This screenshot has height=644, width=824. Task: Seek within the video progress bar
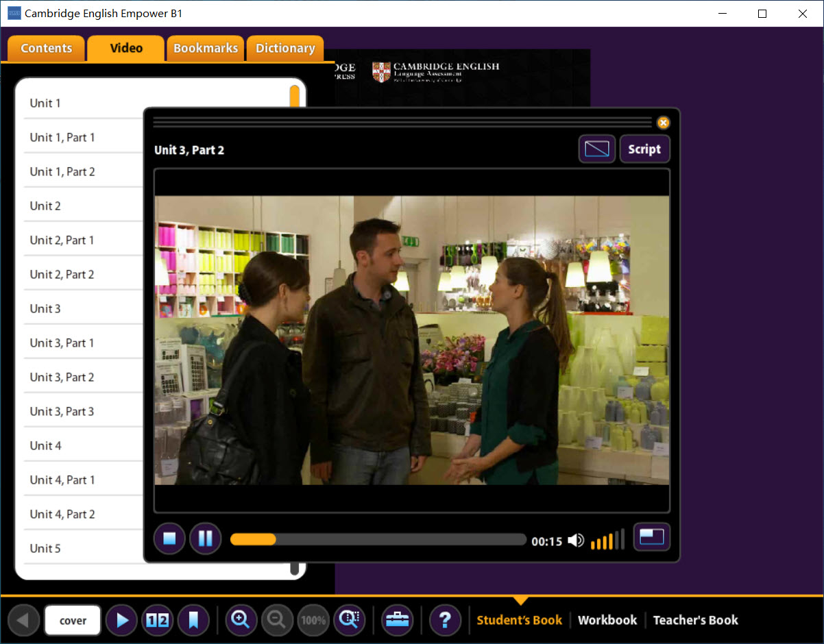pos(378,539)
